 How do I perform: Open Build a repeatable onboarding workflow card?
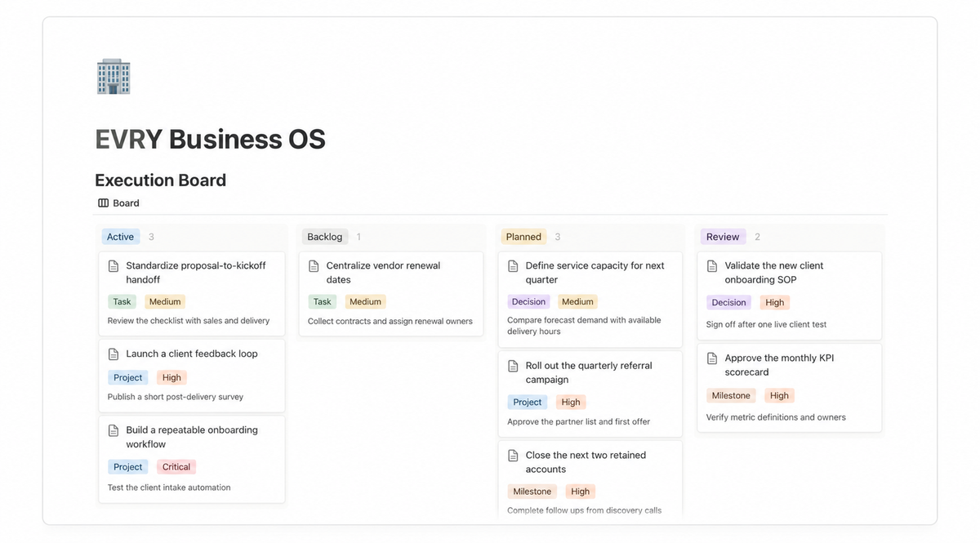192,459
